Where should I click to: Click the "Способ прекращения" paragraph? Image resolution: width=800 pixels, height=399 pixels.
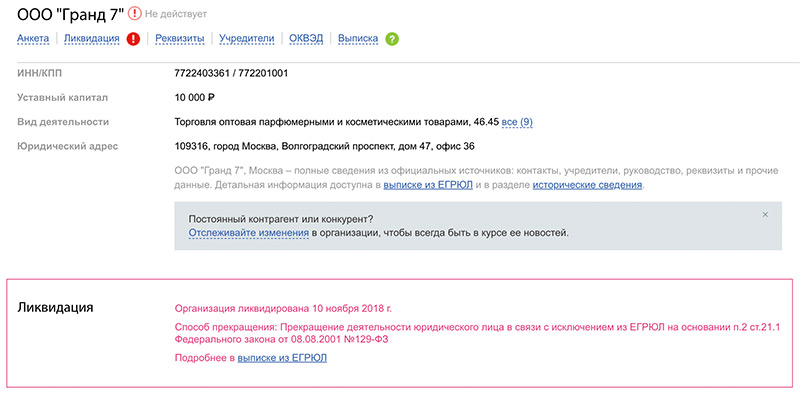click(x=478, y=333)
